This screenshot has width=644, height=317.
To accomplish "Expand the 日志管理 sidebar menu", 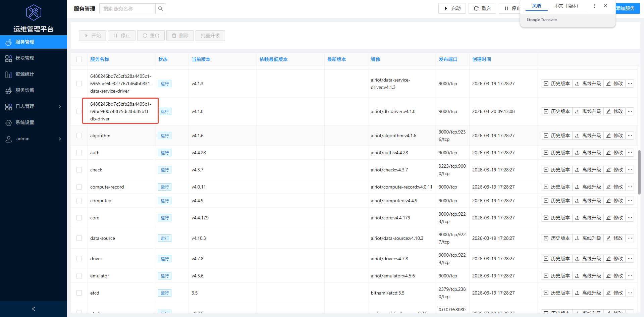I will point(24,106).
